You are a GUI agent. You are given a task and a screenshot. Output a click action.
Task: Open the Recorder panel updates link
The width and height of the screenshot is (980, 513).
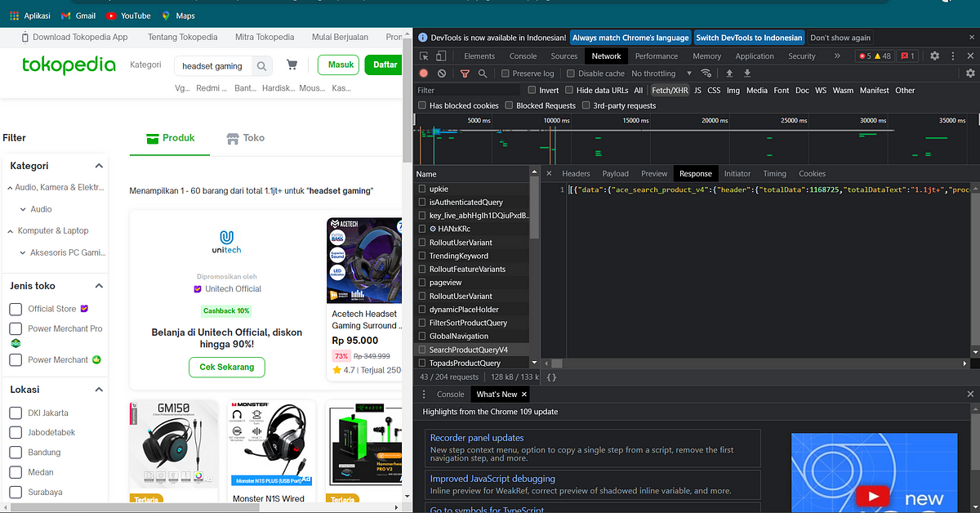(477, 438)
